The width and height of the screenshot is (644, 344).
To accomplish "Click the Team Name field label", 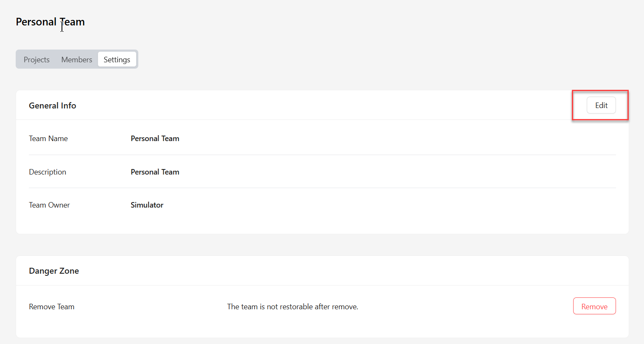I will point(48,139).
